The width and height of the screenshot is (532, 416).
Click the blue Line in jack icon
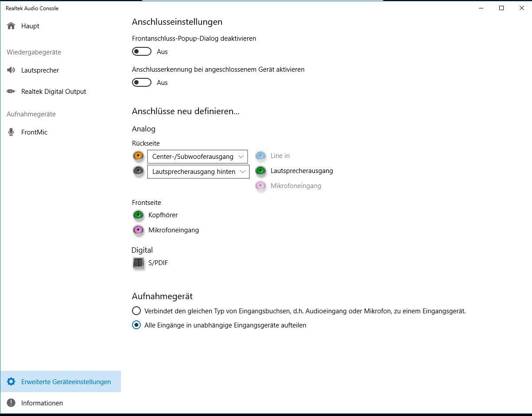(260, 155)
